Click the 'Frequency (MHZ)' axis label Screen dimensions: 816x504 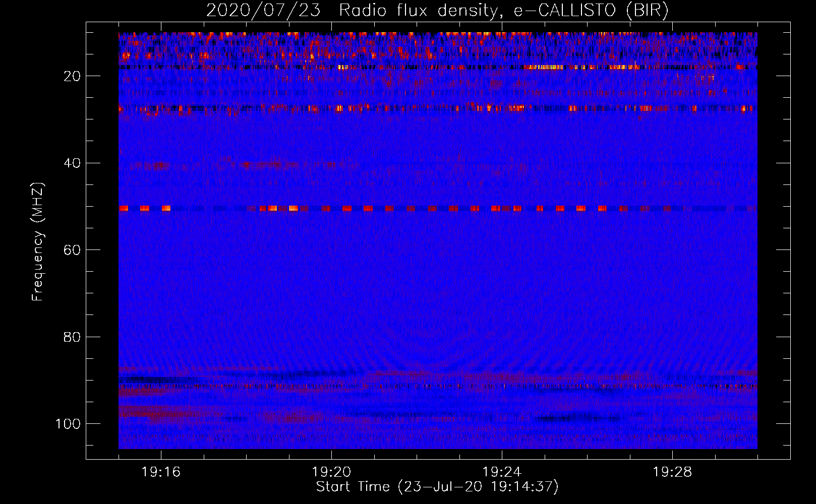[38, 241]
